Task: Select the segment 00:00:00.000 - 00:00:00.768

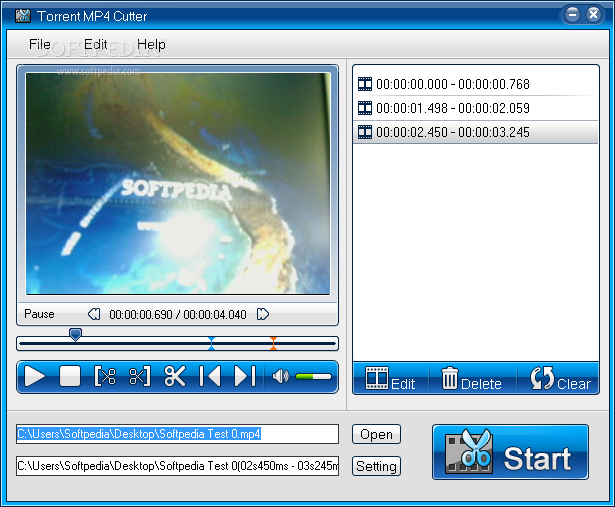Action: [475, 84]
